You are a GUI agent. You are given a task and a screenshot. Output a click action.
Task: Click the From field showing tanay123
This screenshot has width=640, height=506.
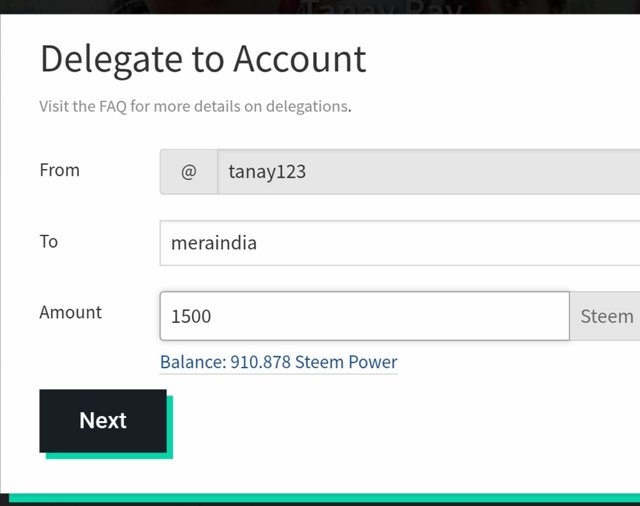tap(429, 172)
